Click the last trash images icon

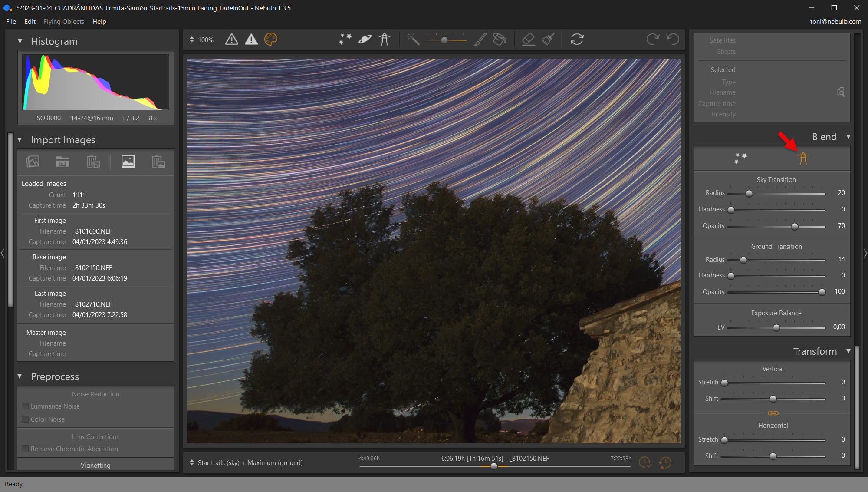(158, 162)
